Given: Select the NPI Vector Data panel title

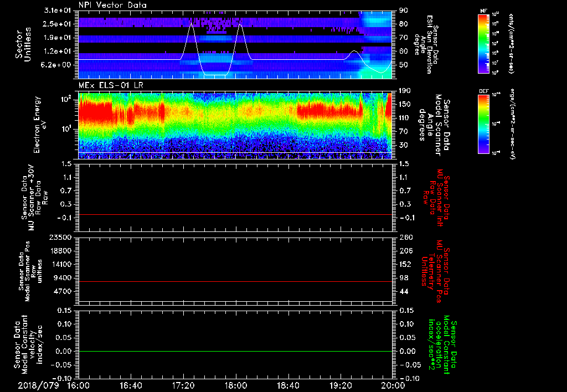Looking at the screenshot, I should point(112,5).
